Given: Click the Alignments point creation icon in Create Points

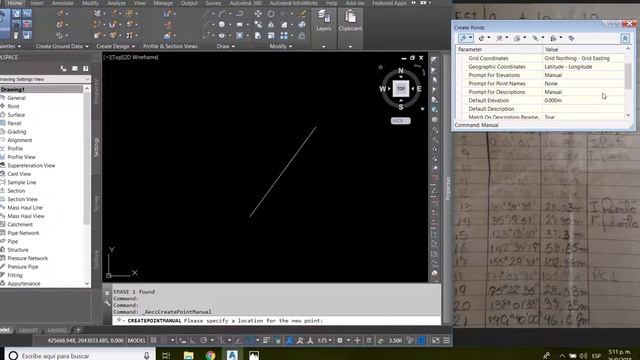Looking at the screenshot, I should coord(499,38).
